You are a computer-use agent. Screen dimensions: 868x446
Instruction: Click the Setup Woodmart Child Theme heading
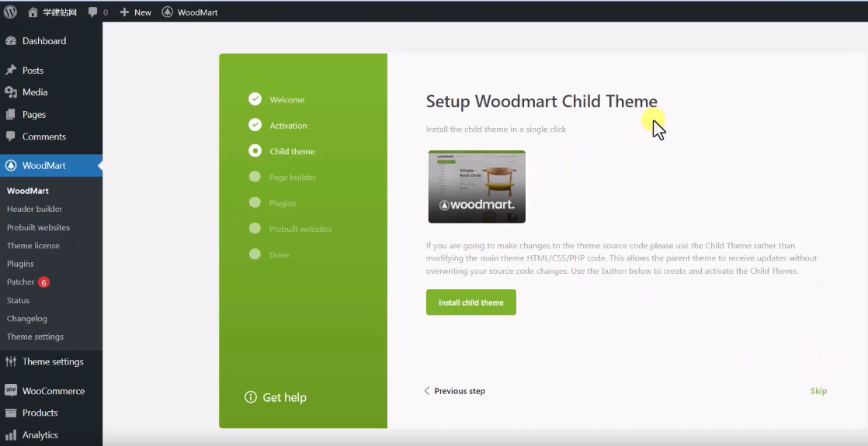point(541,102)
